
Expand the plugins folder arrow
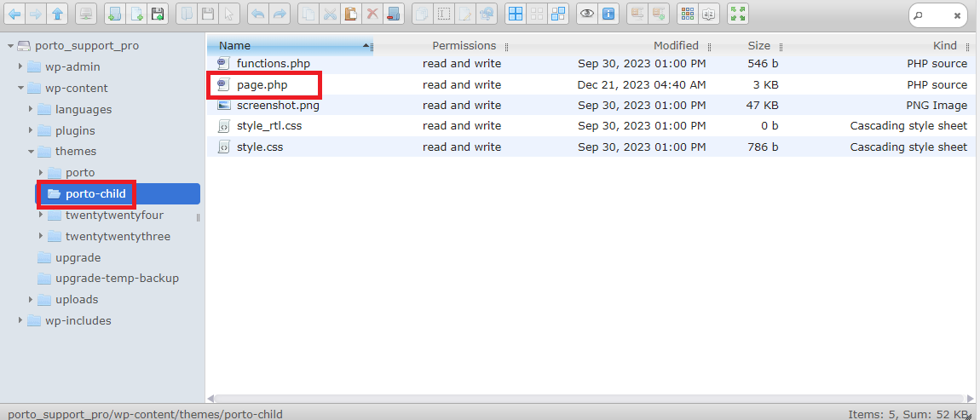(x=31, y=130)
